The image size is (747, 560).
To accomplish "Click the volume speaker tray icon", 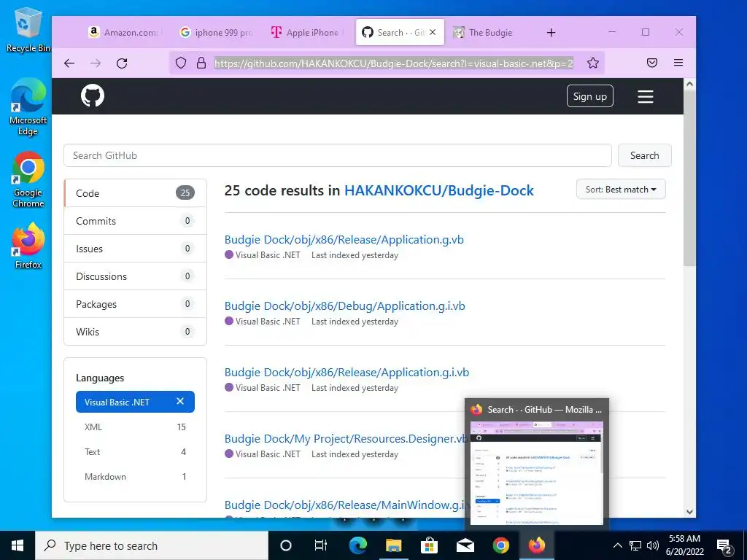I will (x=653, y=545).
